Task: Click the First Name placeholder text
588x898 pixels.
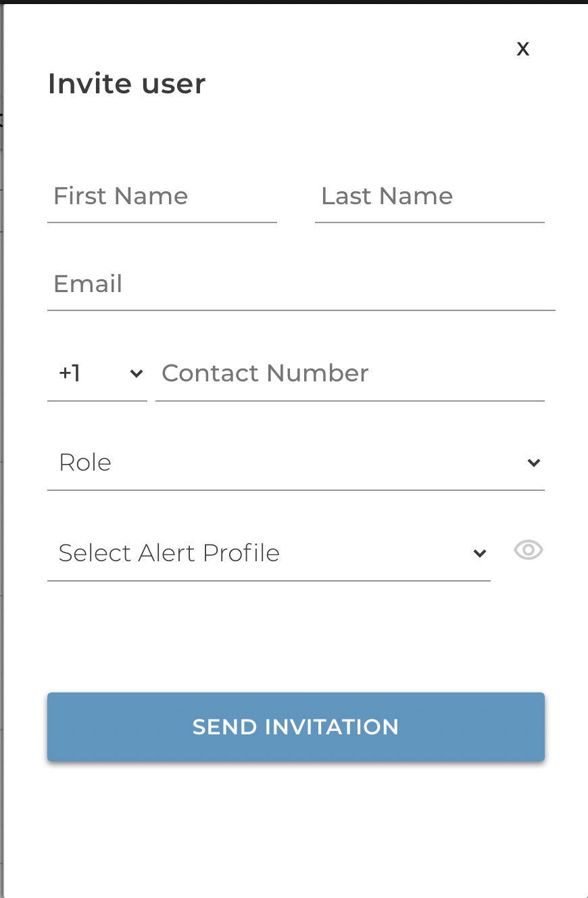Action: point(121,196)
